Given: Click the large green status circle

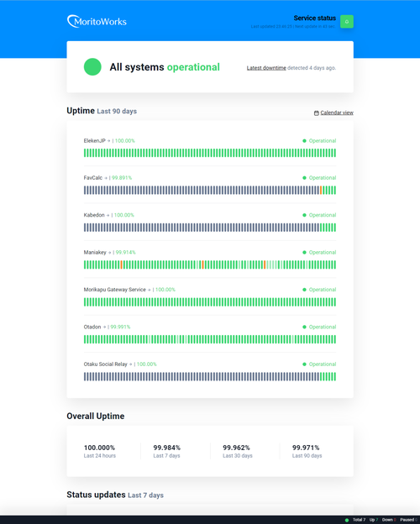Looking at the screenshot, I should 92,67.
